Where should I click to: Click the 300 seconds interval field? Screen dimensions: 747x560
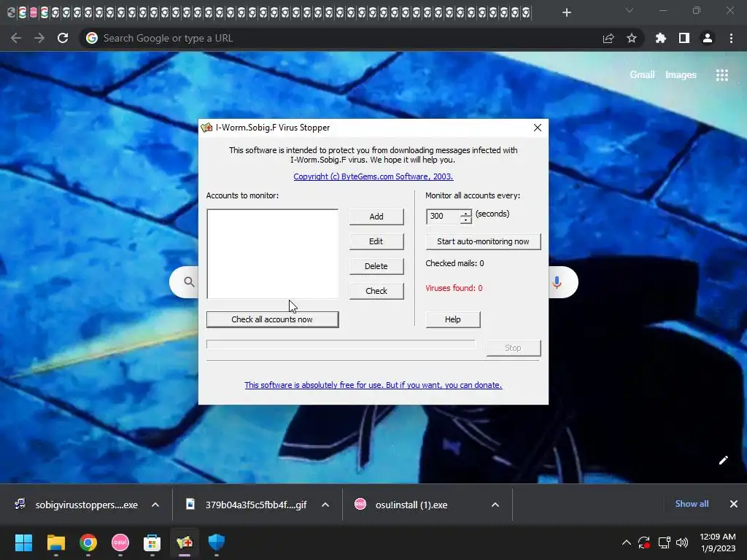tap(444, 216)
